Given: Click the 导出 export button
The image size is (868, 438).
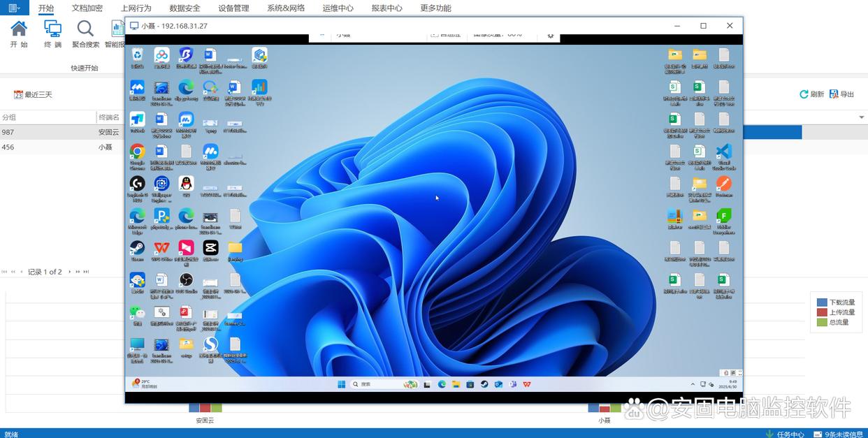Looking at the screenshot, I should [x=842, y=94].
